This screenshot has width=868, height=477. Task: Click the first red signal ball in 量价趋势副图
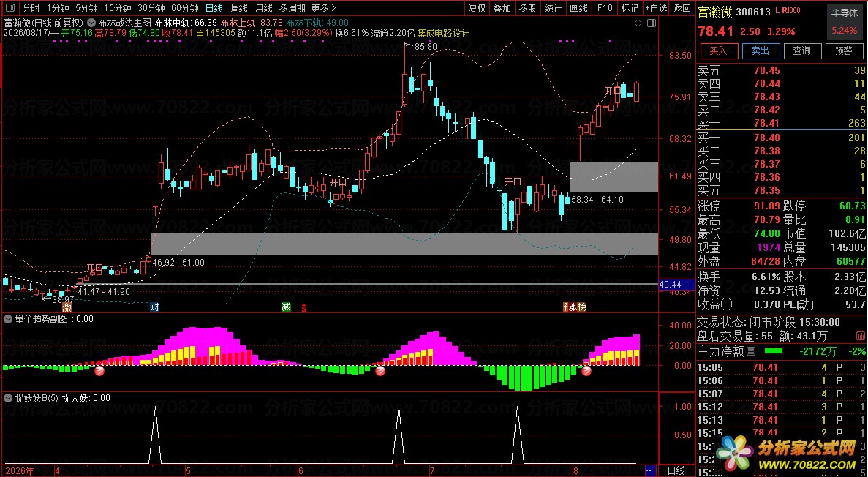(99, 371)
